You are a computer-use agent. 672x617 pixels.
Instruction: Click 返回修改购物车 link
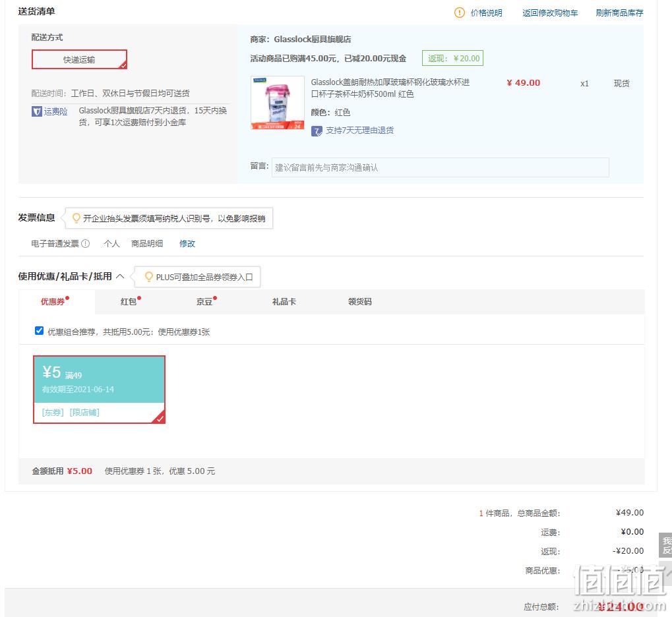550,13
